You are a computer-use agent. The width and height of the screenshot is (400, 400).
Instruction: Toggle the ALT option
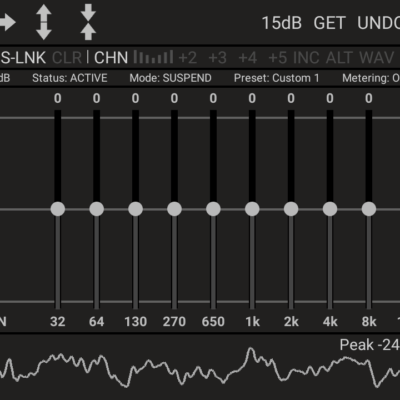(x=339, y=58)
